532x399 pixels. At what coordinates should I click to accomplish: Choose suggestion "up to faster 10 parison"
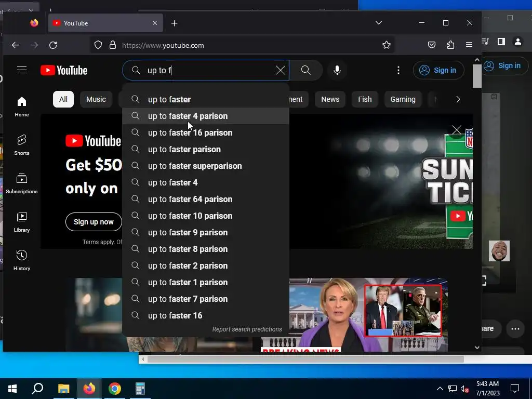[x=206, y=216]
